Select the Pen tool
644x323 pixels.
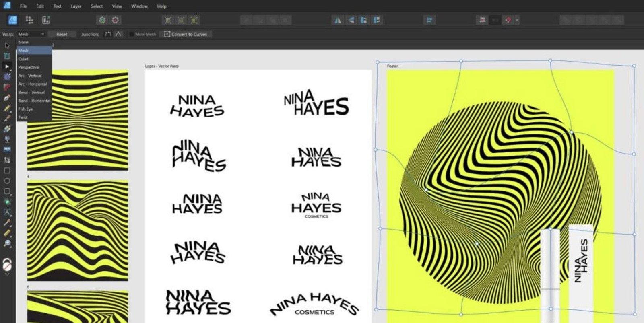point(7,98)
